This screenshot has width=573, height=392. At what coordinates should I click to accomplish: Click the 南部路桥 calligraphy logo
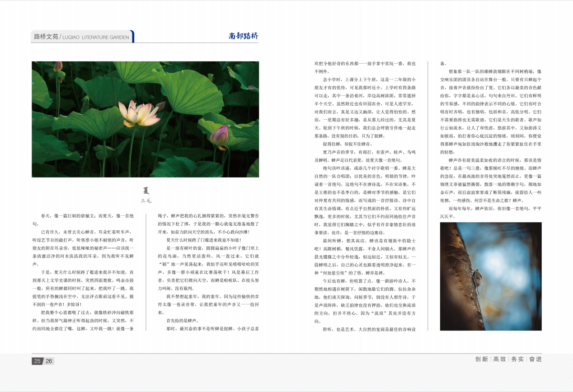pos(243,36)
